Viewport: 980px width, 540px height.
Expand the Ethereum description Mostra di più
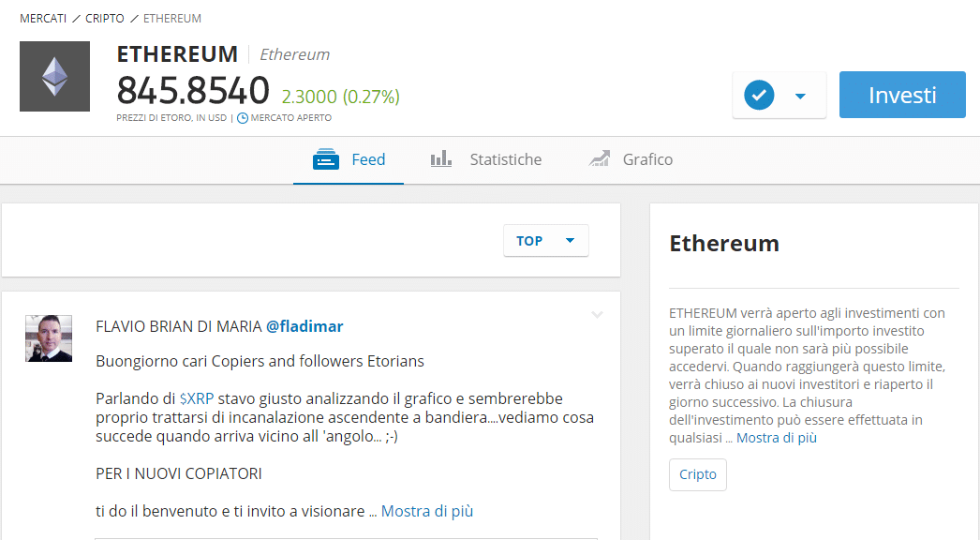(x=777, y=438)
